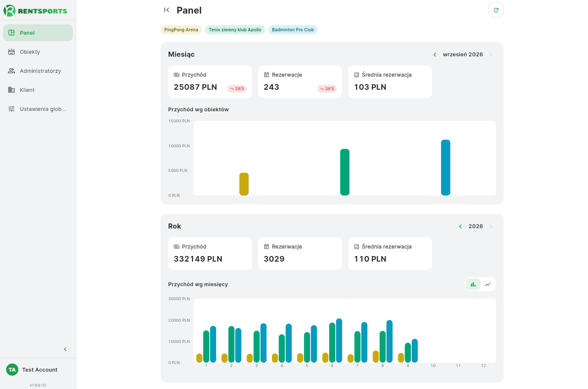Go to month after wrzesień 2026
Viewport: 588px width, 389px height.
491,55
